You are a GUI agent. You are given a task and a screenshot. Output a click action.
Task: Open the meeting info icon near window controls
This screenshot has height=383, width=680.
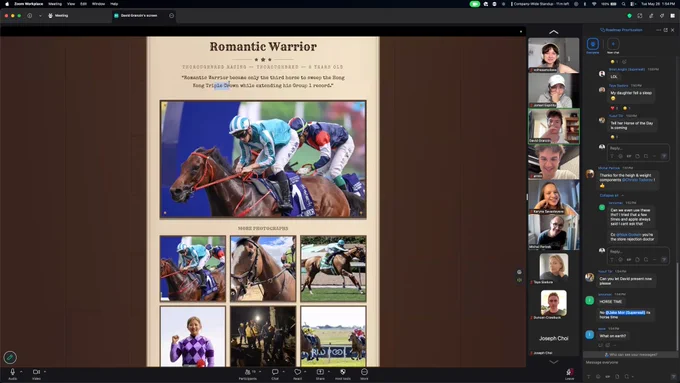coord(29,16)
